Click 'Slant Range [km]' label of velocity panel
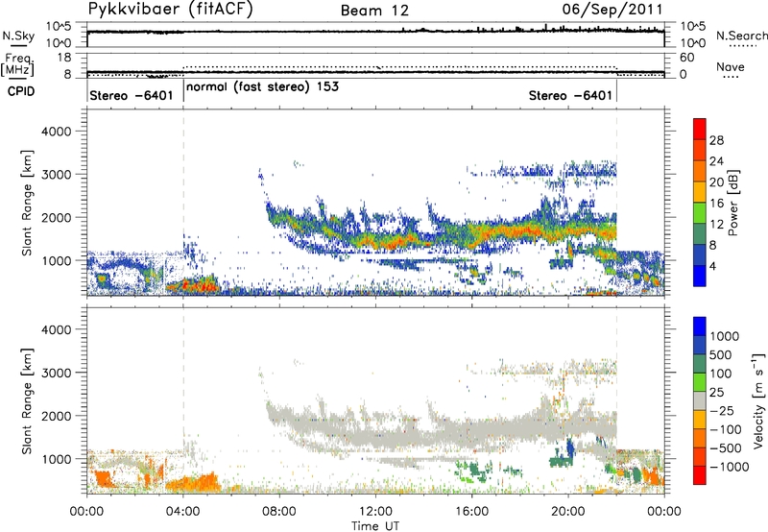Image resolution: width=768 pixels, height=532 pixels. [x=27, y=400]
